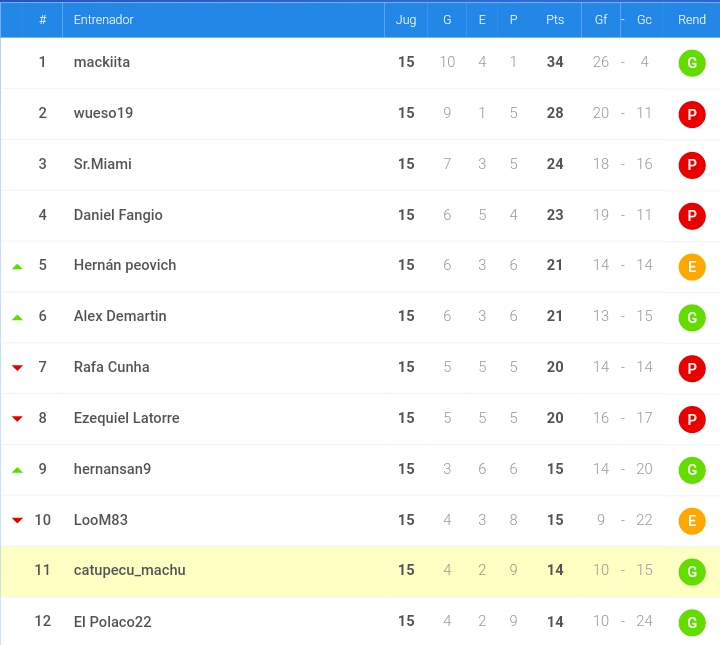This screenshot has height=645, width=720.
Task: Click catupecu_machu's green G performance badge
Action: pos(692,572)
